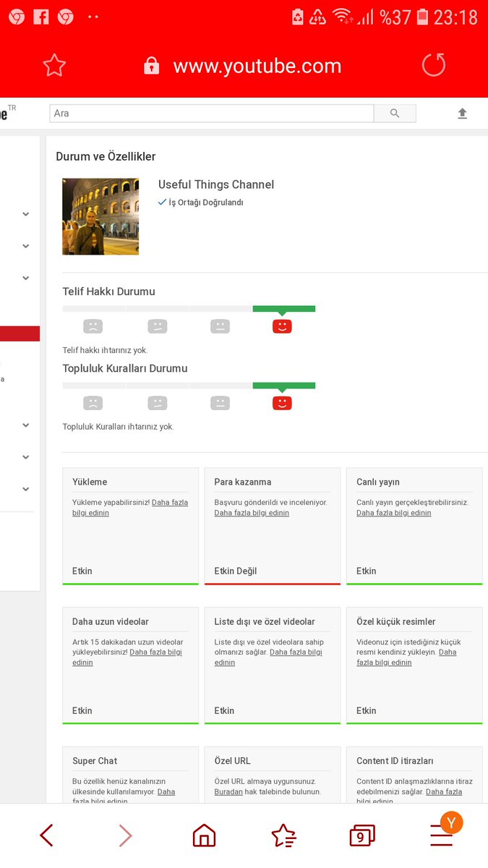Click the Canlı yayın card title

click(378, 482)
